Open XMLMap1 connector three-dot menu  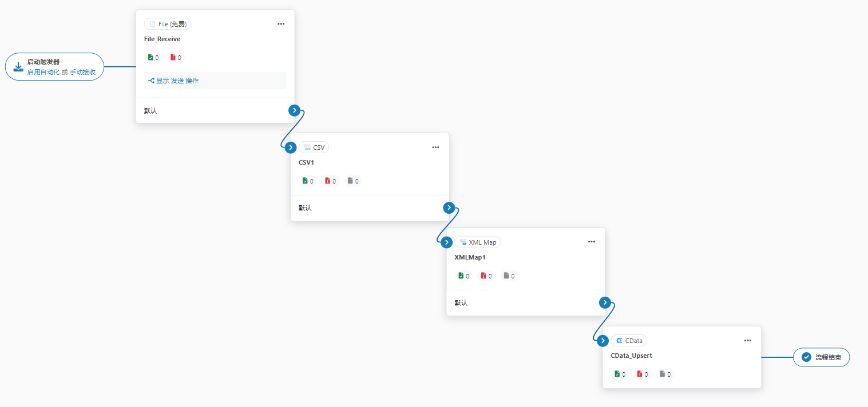coord(592,242)
